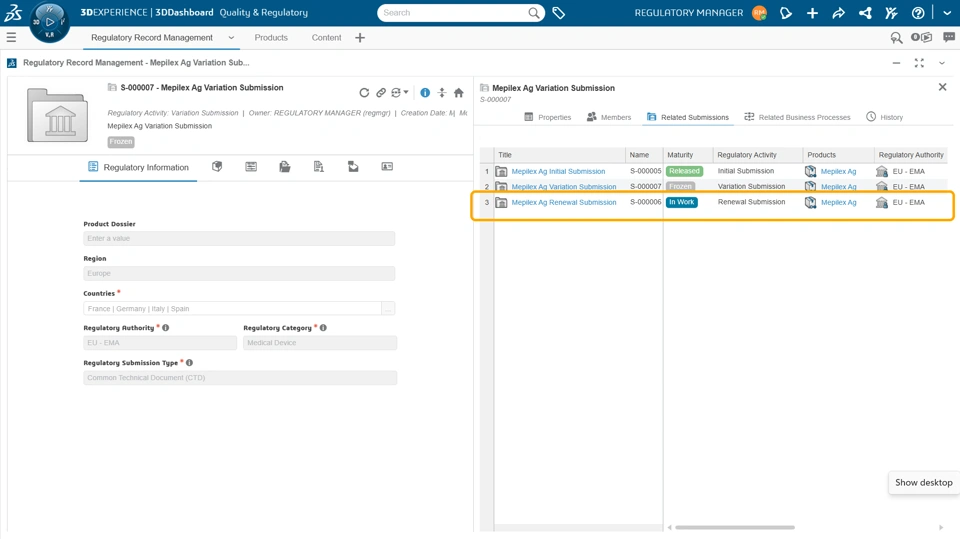Open the 6WTags tag icon
This screenshot has width=960, height=539.
pos(558,13)
